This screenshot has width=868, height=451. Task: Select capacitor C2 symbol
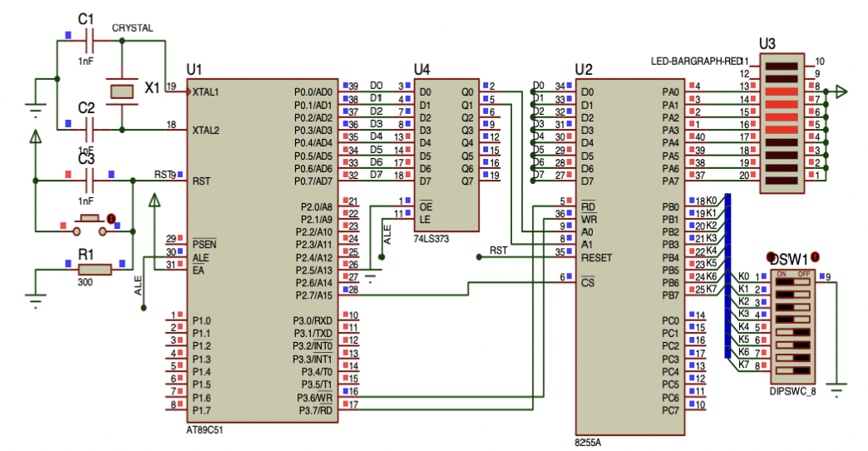point(90,130)
